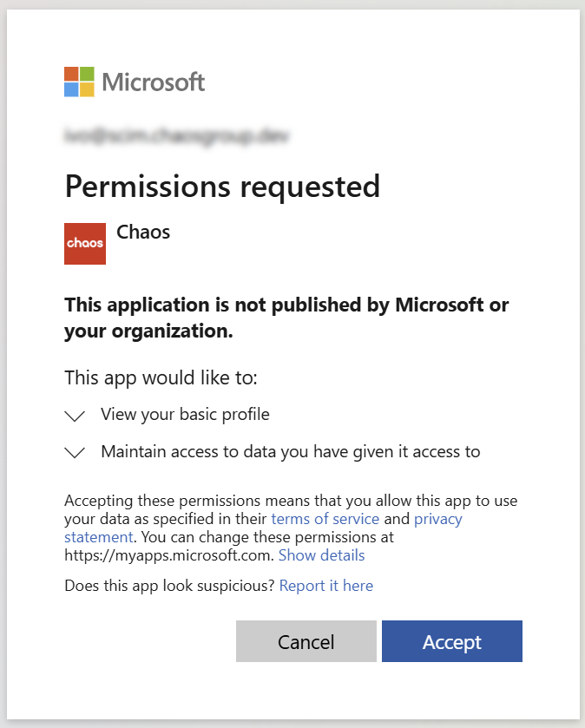Image resolution: width=585 pixels, height=728 pixels.
Task: Click the myapps.microsoft.com URL text
Action: (x=168, y=555)
